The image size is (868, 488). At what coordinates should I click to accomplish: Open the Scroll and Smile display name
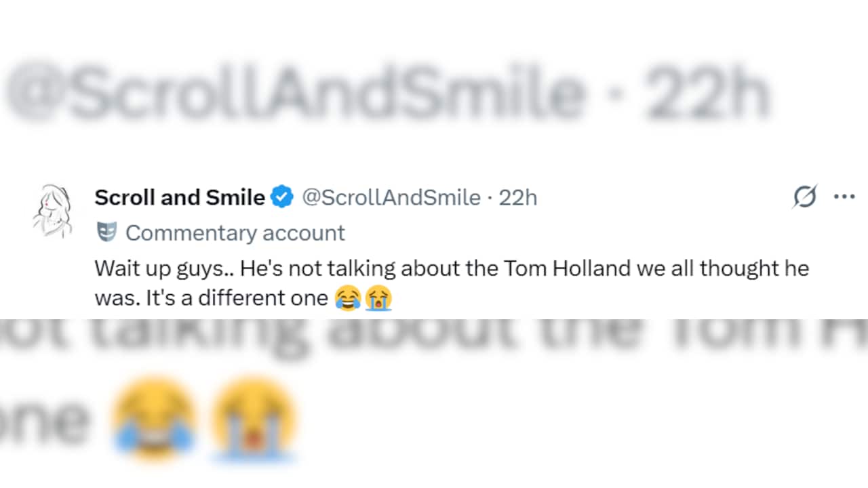180,197
